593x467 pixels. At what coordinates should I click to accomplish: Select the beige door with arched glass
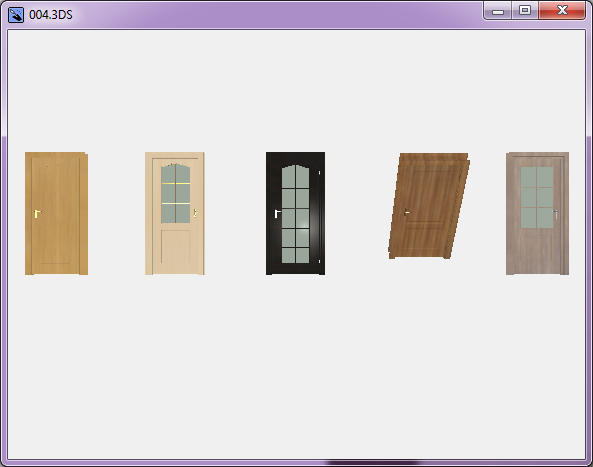[175, 214]
